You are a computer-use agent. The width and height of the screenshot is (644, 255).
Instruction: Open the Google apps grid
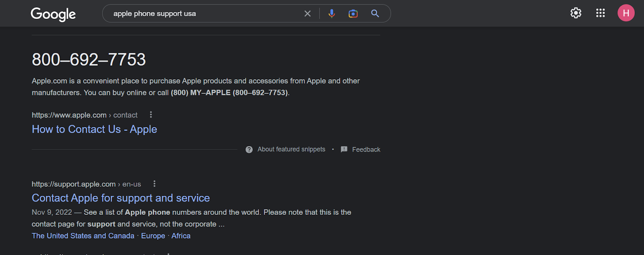601,13
